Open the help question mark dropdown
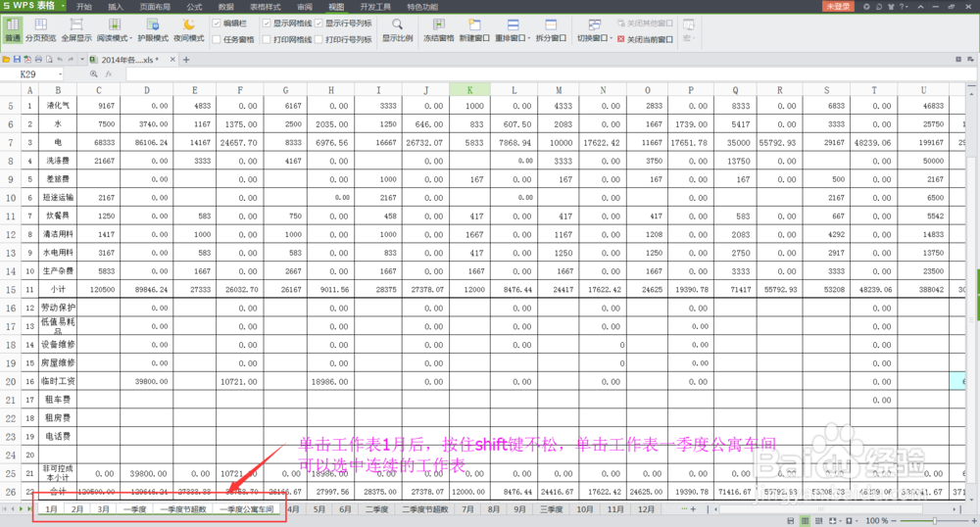Screen dimensions: 980x527 coord(904,6)
